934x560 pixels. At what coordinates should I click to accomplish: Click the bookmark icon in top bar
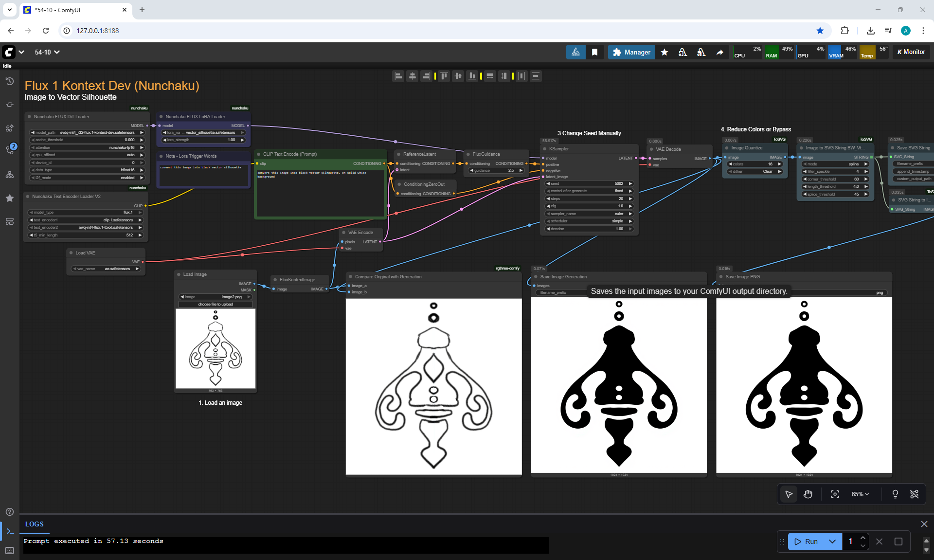(594, 52)
